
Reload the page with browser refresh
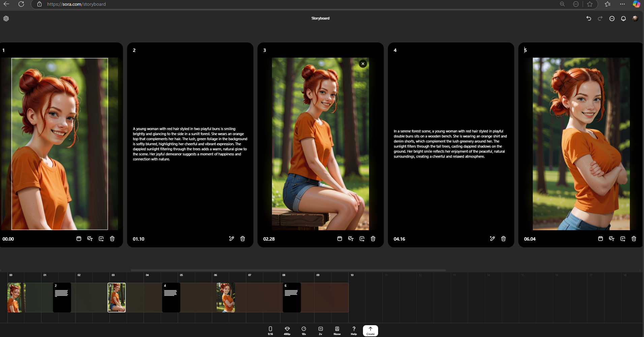(x=21, y=4)
